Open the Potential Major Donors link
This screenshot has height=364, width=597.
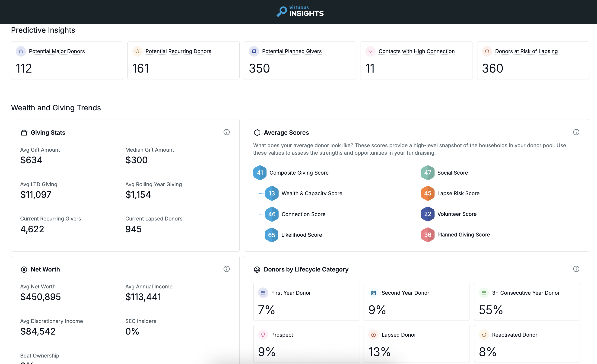coord(57,51)
